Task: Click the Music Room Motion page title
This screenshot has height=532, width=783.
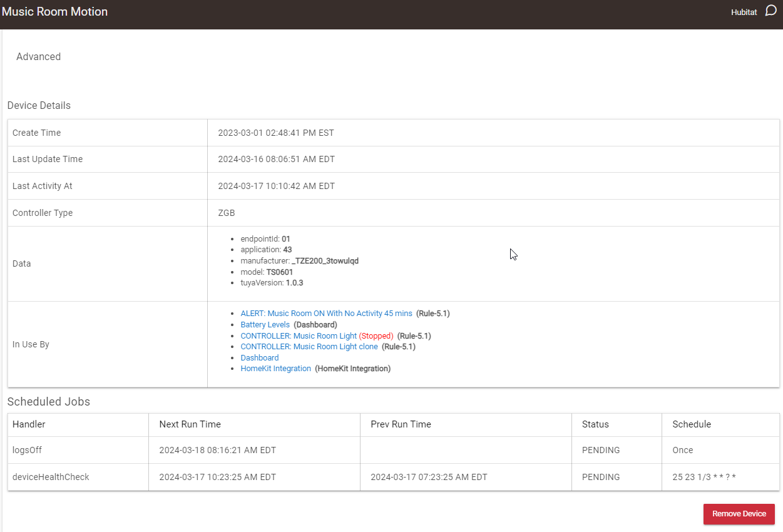Action: tap(55, 12)
